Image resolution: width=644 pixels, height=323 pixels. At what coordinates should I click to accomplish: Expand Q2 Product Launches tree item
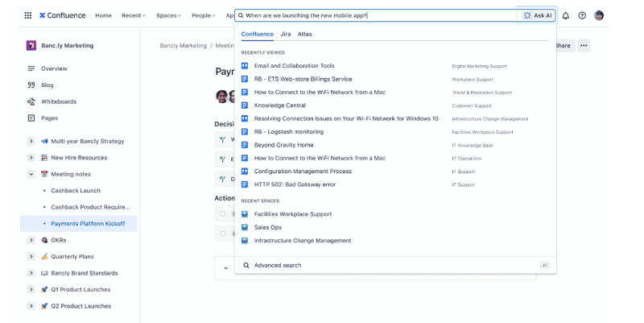(31, 306)
